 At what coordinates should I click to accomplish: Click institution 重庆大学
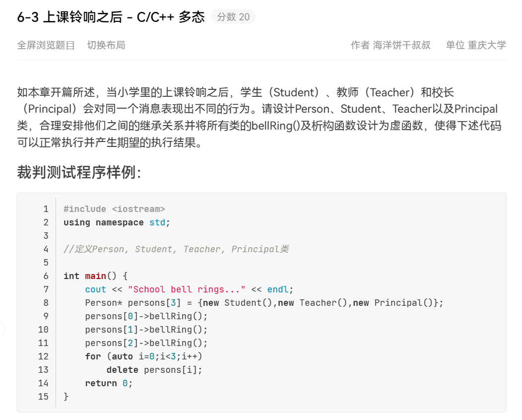point(487,45)
